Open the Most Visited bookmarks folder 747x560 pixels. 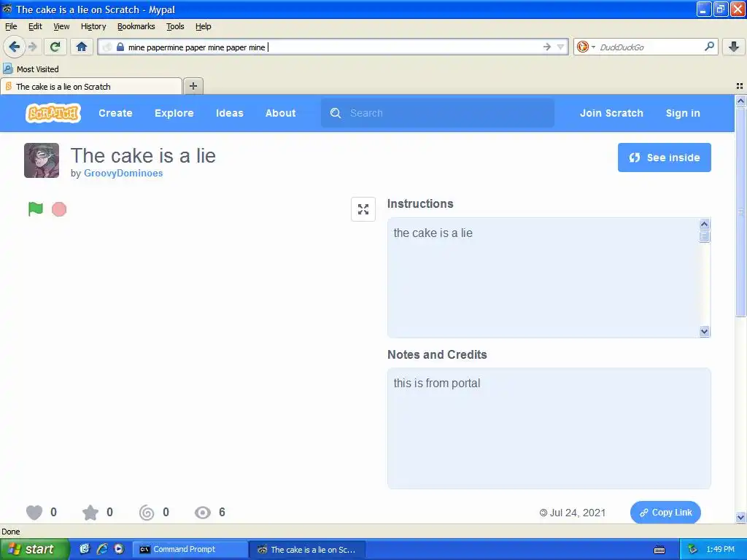(31, 69)
